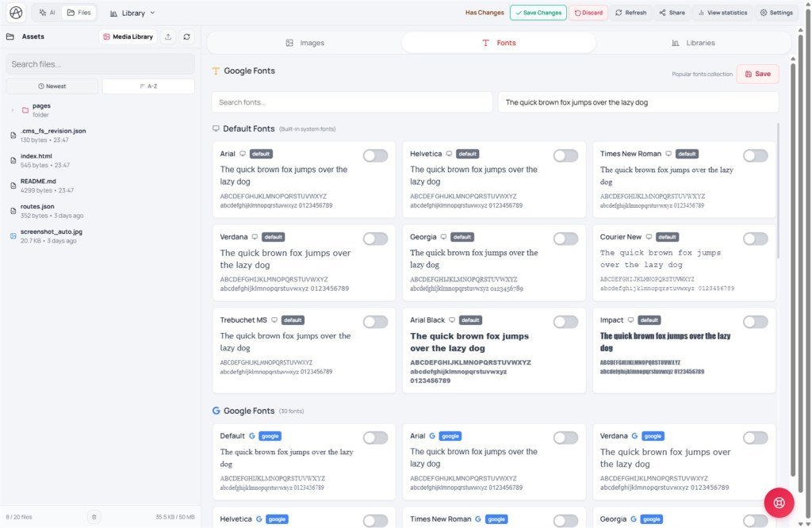
Task: Click the pages folder icon
Action: [25, 110]
